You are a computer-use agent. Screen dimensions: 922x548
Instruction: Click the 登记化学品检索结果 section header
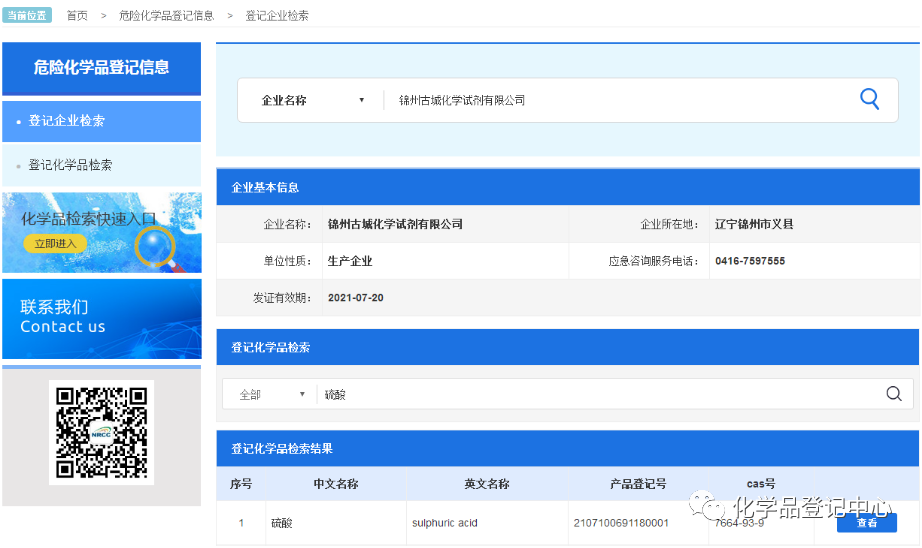pos(568,449)
